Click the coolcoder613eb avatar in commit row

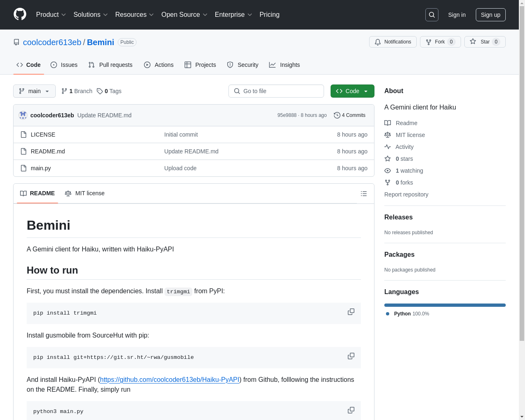click(x=23, y=115)
